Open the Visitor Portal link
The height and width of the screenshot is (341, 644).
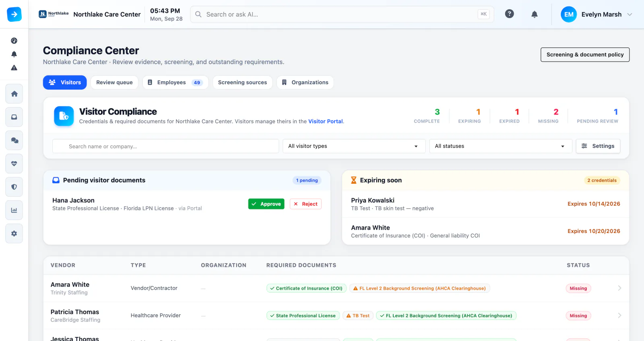tap(326, 121)
